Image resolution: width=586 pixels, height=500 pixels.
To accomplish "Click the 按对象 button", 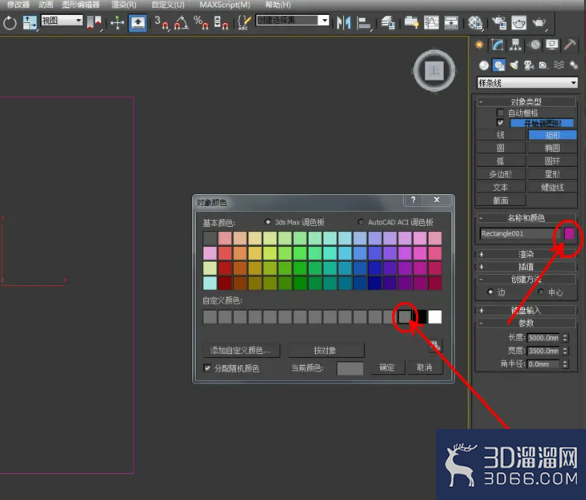I will pos(326,350).
